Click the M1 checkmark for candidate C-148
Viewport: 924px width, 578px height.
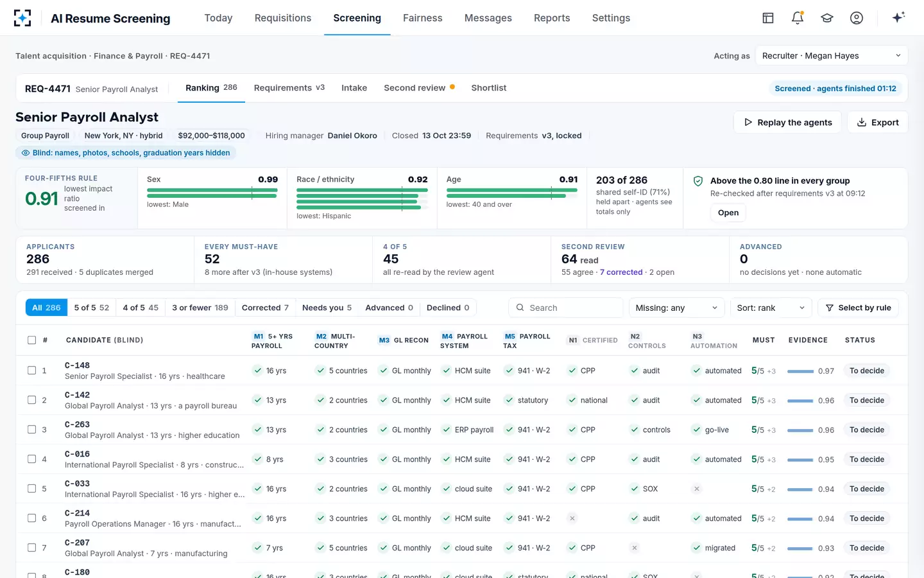(257, 371)
